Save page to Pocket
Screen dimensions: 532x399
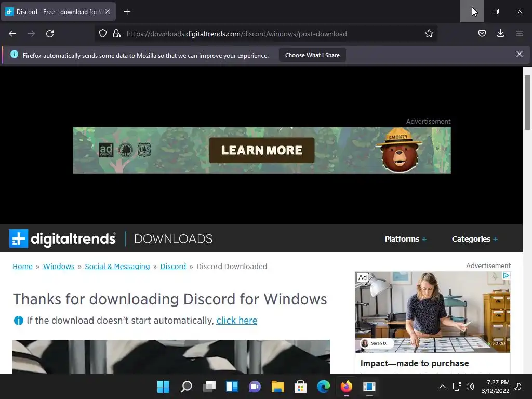click(482, 33)
